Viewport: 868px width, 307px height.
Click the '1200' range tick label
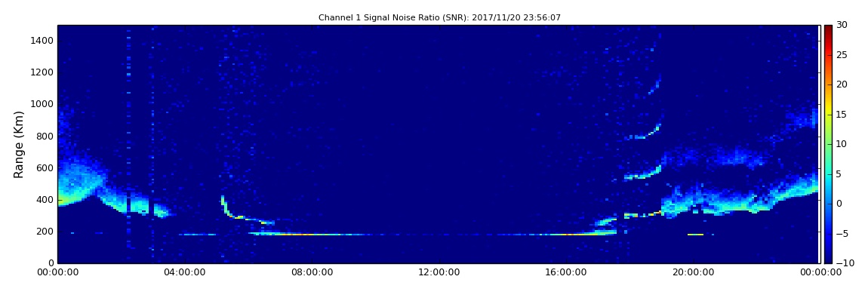42,72
